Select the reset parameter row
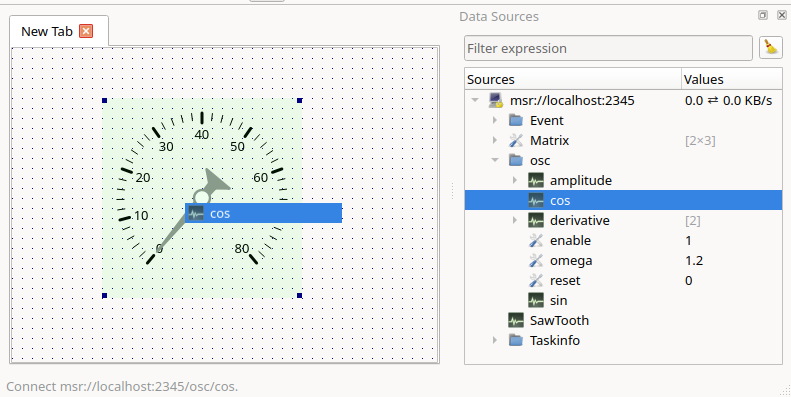The height and width of the screenshot is (397, 791). (624, 280)
